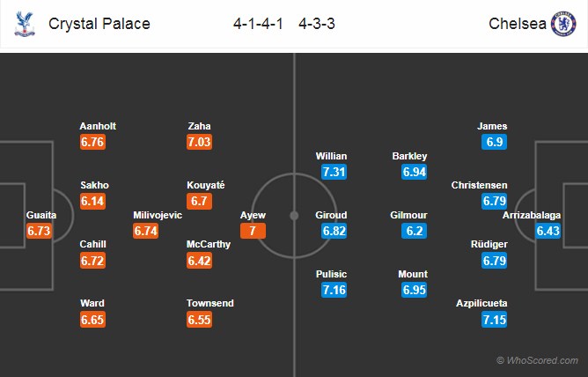The width and height of the screenshot is (588, 377).
Task: Select Zaha's 7.03 rating badge
Action: coord(199,142)
